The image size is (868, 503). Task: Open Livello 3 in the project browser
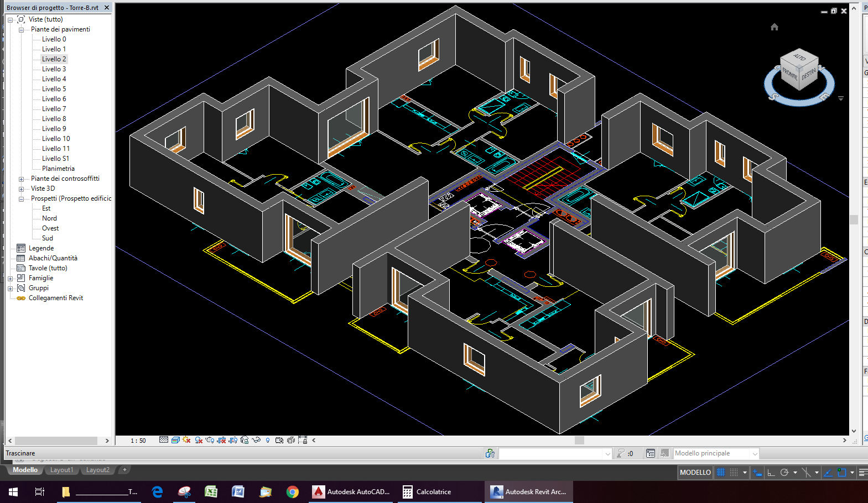coord(54,69)
